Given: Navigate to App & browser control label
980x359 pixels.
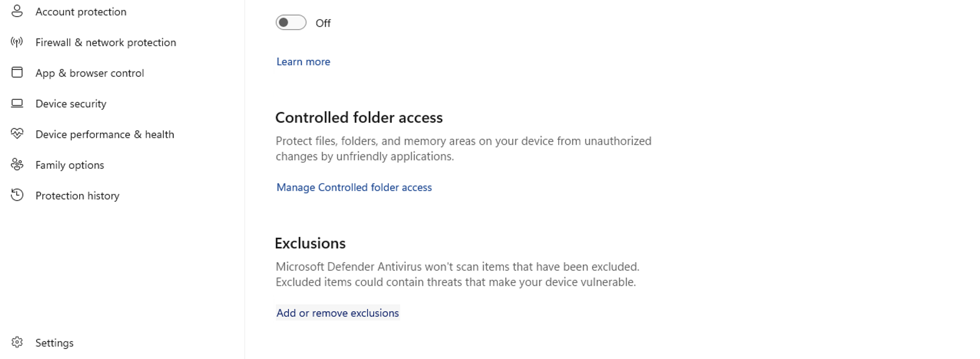Looking at the screenshot, I should (89, 73).
